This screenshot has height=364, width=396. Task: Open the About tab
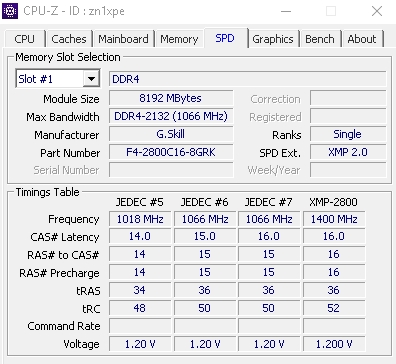click(362, 39)
